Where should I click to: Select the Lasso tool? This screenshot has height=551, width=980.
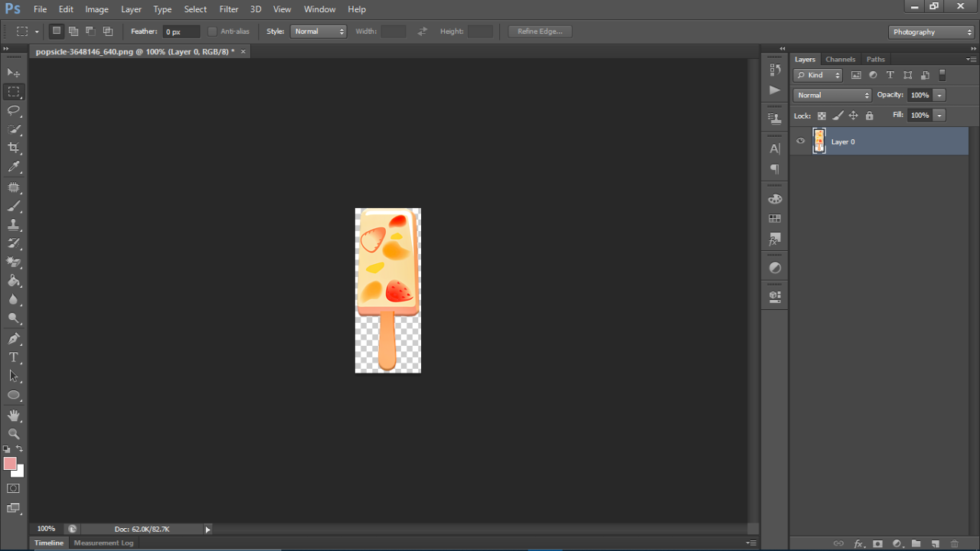click(x=14, y=110)
